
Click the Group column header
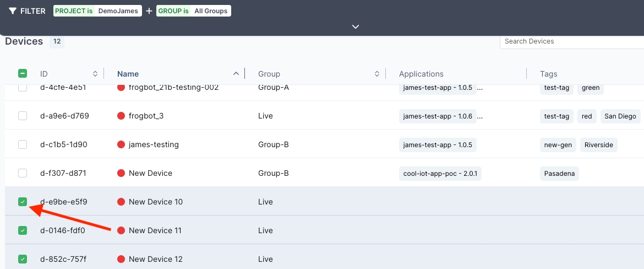pos(269,74)
